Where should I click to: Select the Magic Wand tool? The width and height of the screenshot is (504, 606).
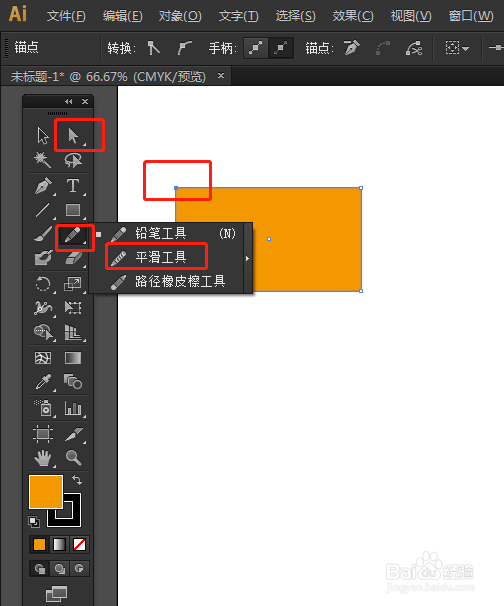pyautogui.click(x=43, y=160)
